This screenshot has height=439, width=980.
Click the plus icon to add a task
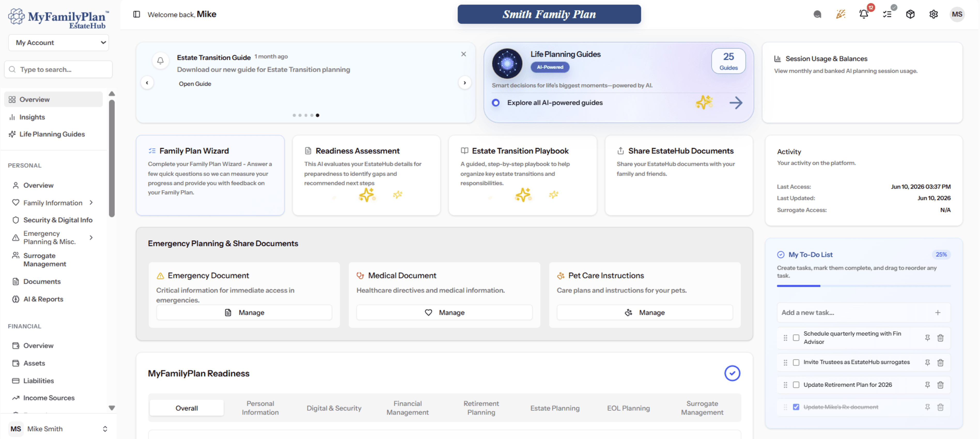[938, 313]
